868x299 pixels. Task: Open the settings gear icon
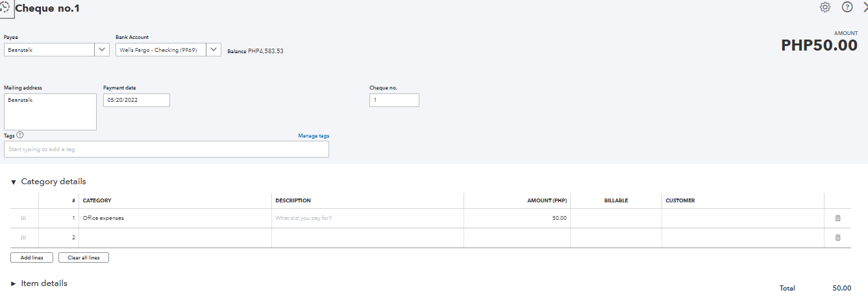[825, 7]
